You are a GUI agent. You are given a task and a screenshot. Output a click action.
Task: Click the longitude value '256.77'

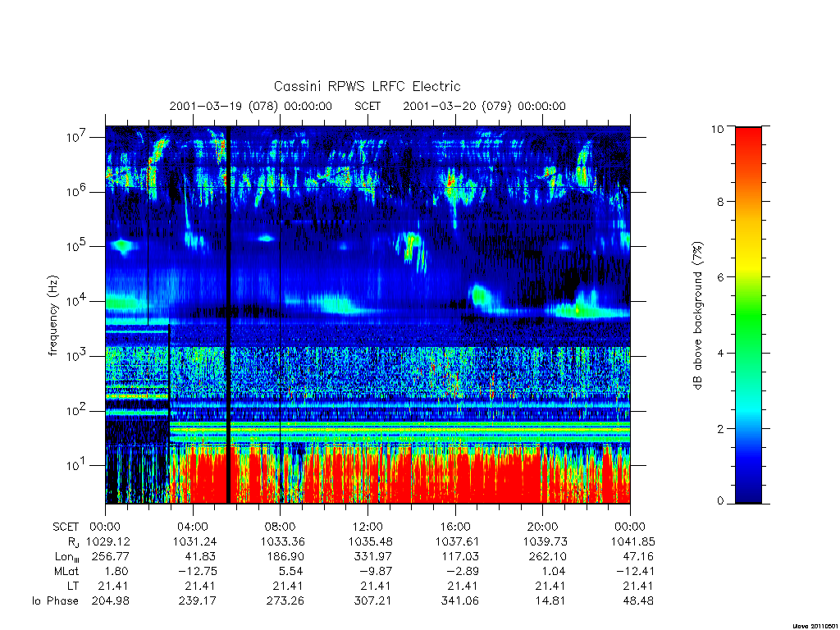[x=111, y=557]
